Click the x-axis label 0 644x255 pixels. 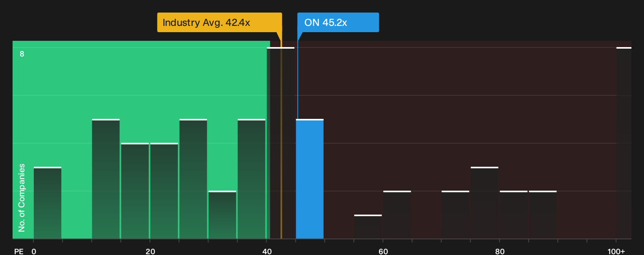34,251
